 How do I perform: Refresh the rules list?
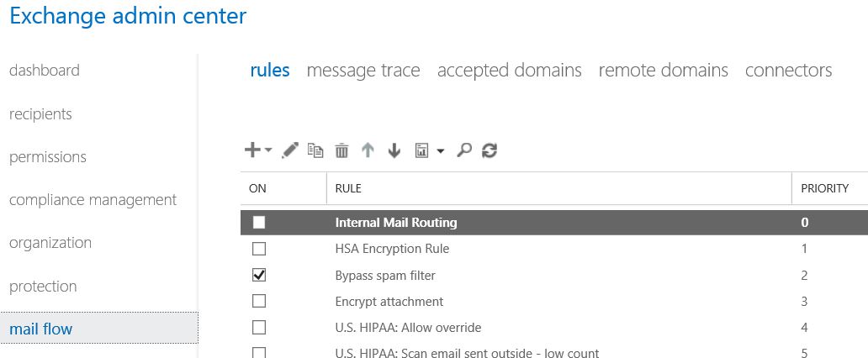490,150
